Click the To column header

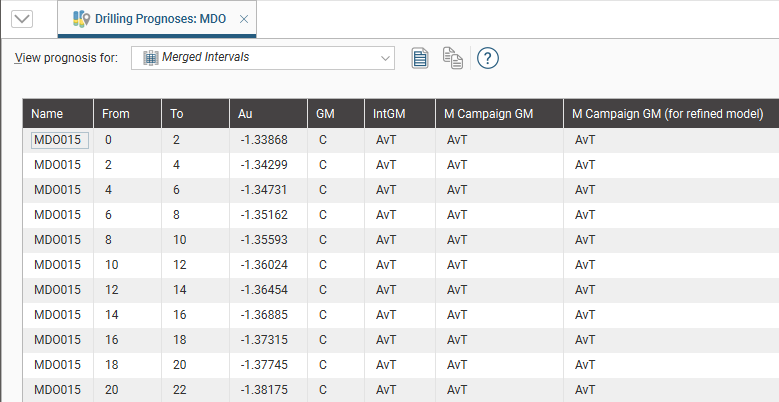click(194, 114)
